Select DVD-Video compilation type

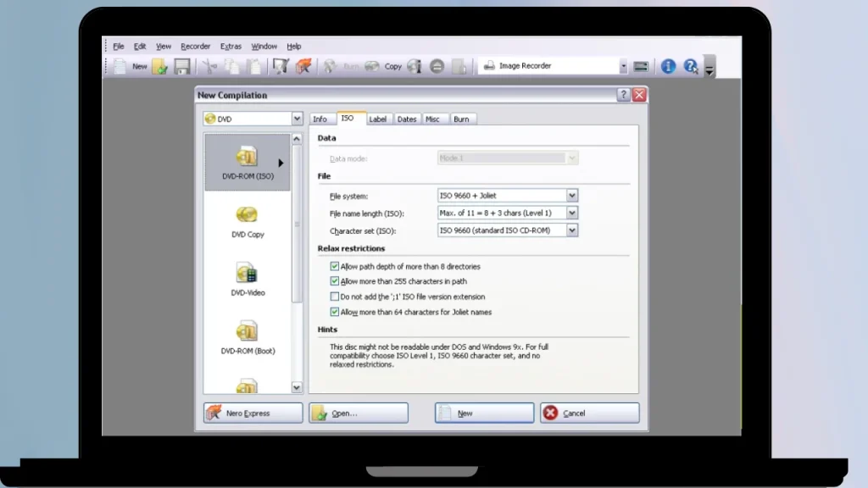(x=248, y=280)
